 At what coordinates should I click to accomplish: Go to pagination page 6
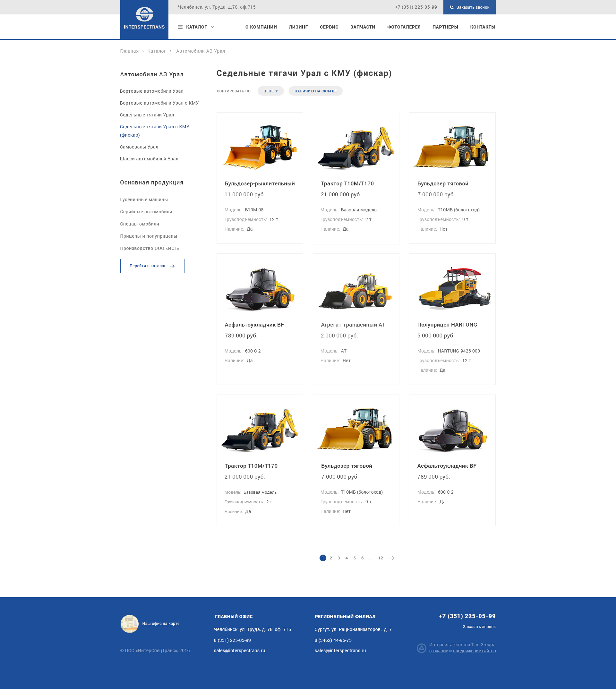click(x=362, y=558)
